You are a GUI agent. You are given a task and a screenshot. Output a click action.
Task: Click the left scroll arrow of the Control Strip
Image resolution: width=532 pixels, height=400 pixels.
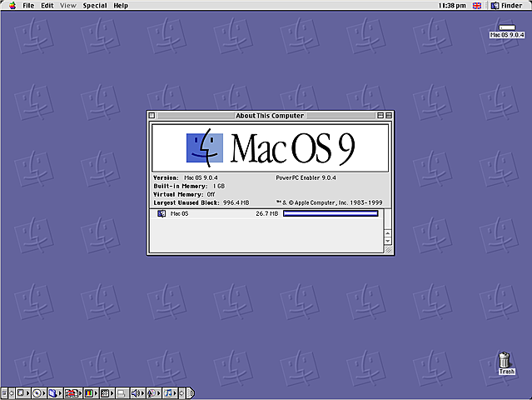pos(12,393)
